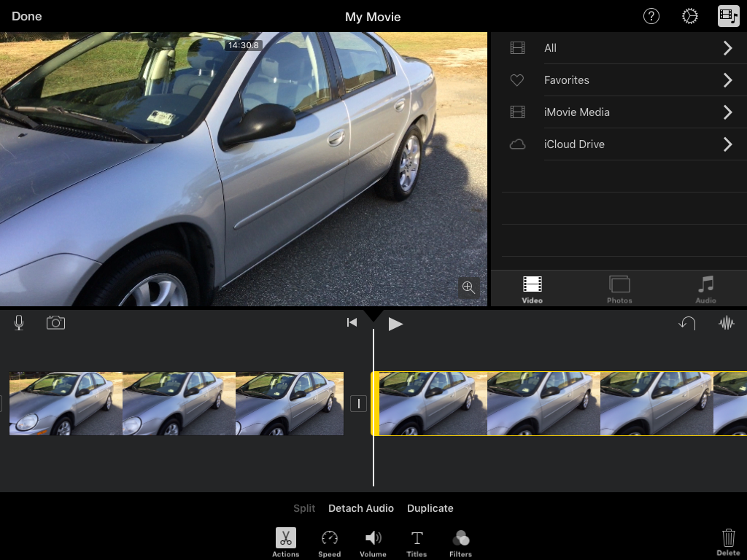Image resolution: width=747 pixels, height=560 pixels.
Task: Record voiceover with microphone icon
Action: (x=19, y=323)
